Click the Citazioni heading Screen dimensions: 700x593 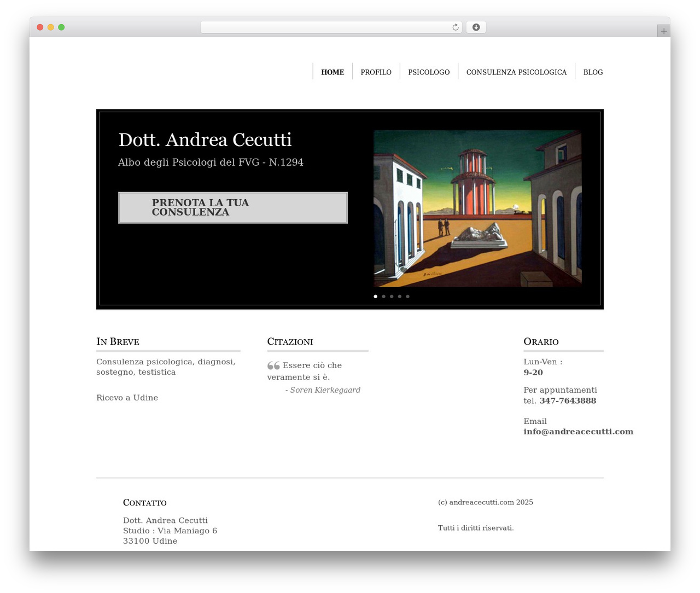point(290,342)
